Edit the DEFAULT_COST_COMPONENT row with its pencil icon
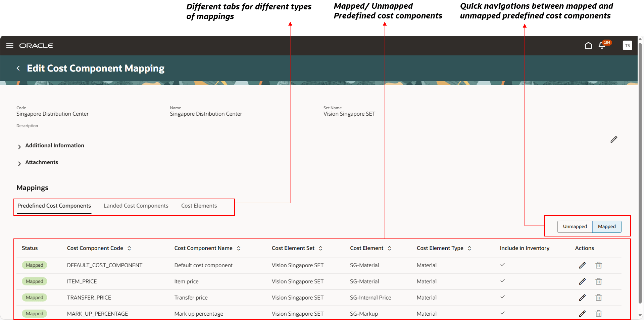Viewport: 644px width, 321px height. (582, 265)
